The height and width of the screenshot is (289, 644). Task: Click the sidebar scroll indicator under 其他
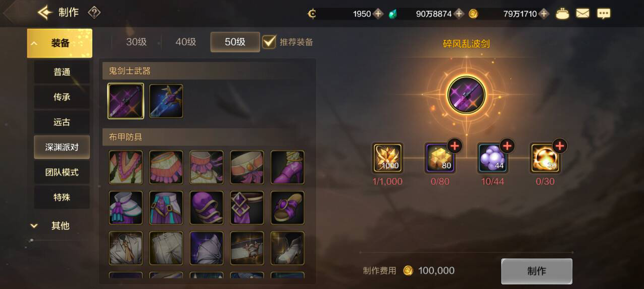point(32,240)
